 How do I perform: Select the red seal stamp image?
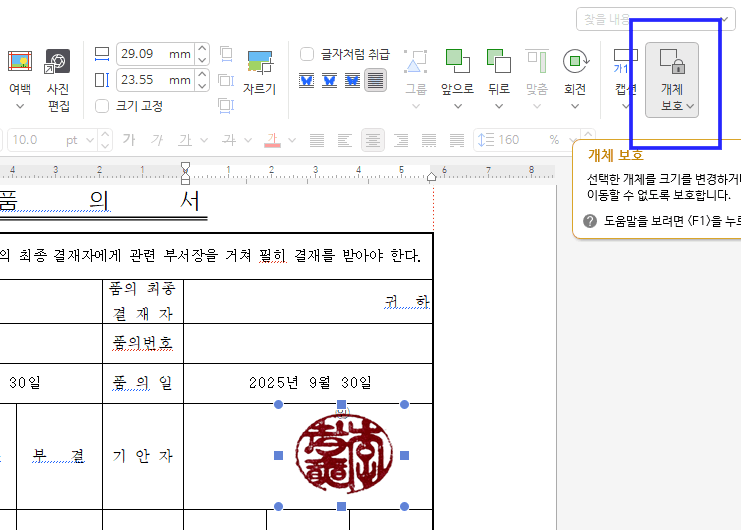(344, 453)
